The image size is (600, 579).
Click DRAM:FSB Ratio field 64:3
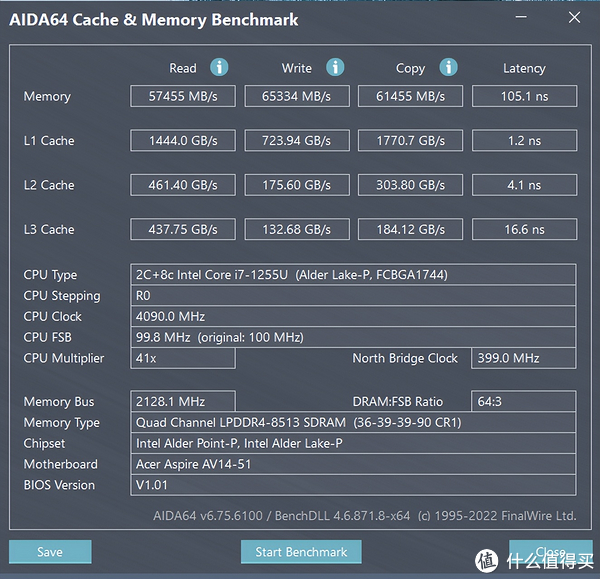[523, 401]
